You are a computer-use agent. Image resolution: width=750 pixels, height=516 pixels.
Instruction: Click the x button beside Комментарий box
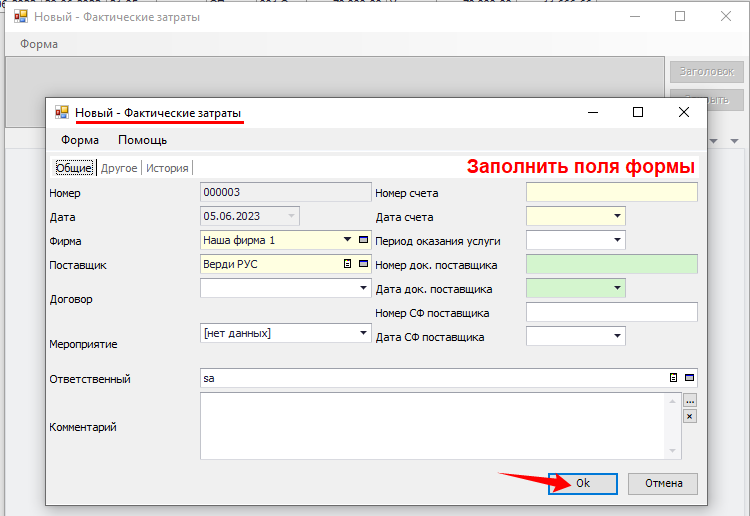pyautogui.click(x=689, y=416)
